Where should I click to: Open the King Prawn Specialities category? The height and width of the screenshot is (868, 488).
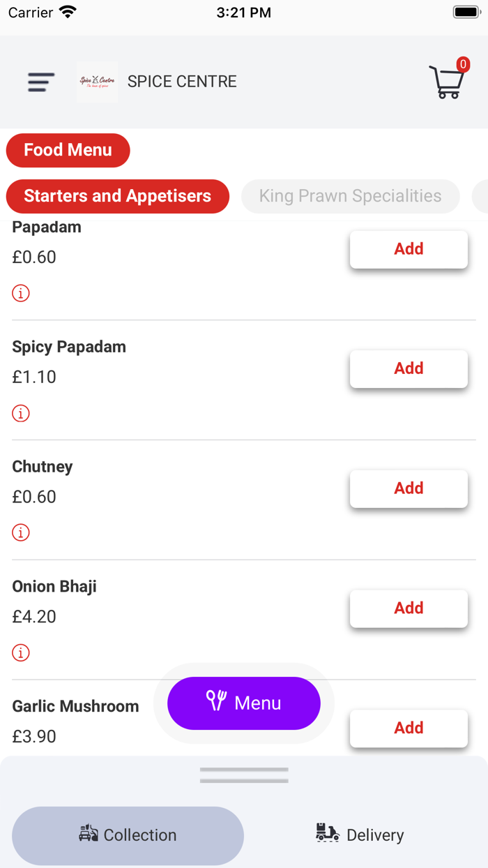[x=350, y=196]
